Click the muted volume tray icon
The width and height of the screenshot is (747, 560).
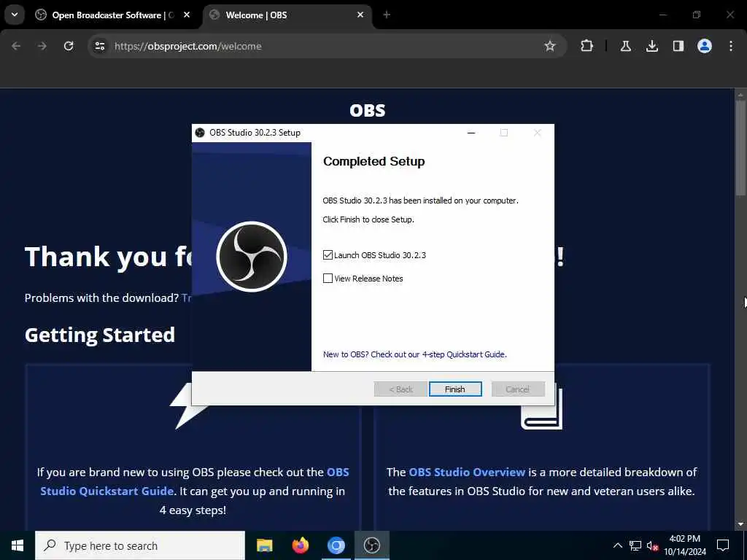[x=652, y=545]
